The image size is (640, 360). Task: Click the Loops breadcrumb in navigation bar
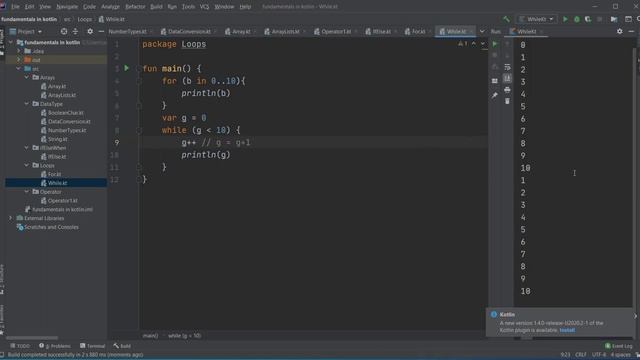pos(84,19)
